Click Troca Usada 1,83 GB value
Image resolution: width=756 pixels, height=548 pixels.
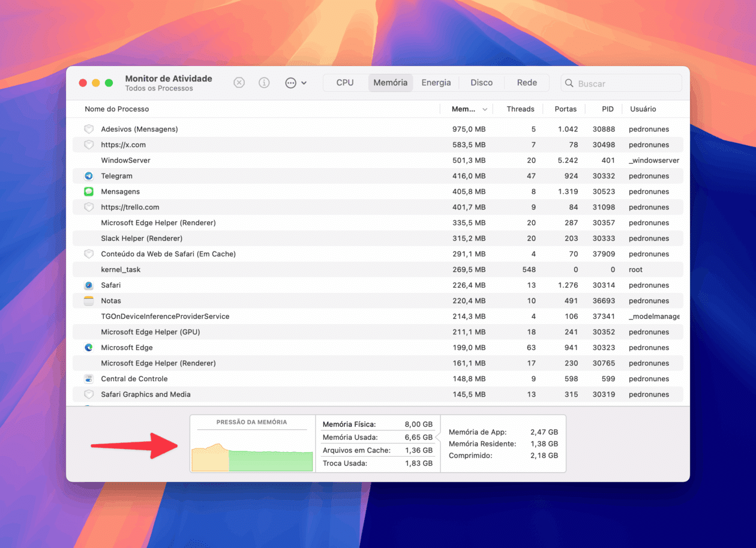(x=419, y=463)
